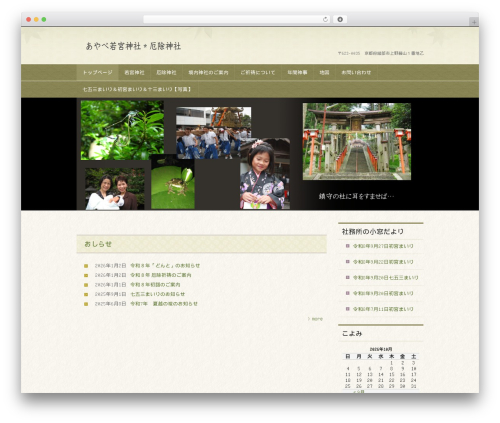Click the red close window dot
The width and height of the screenshot is (500, 423).
(x=29, y=19)
